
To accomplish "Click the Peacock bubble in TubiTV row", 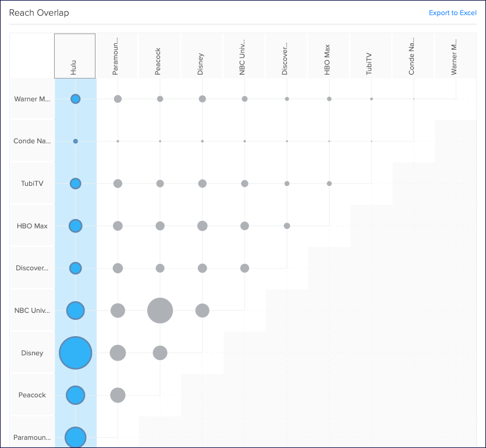I will tap(160, 184).
